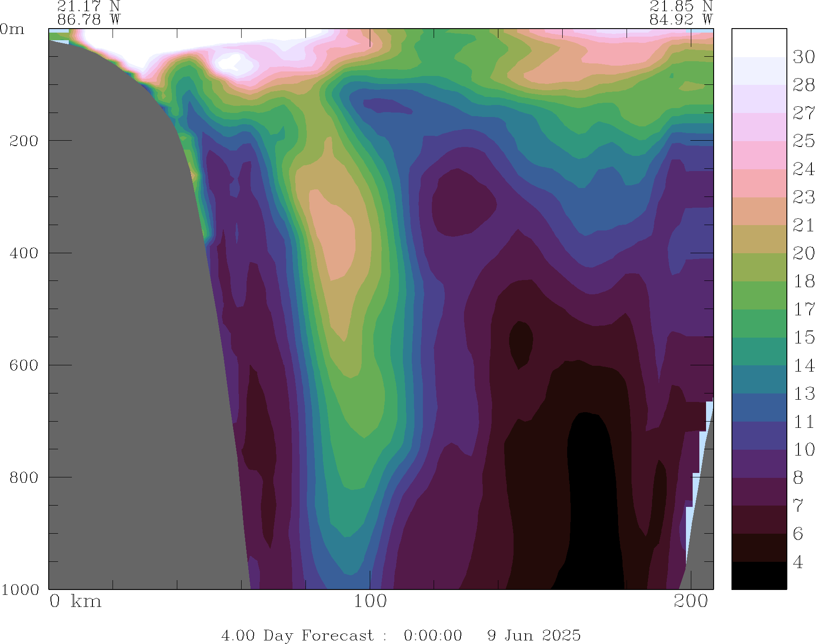Select the white swatch above the 30 label
Screen dimensions: 815x644
pyautogui.click(x=759, y=43)
